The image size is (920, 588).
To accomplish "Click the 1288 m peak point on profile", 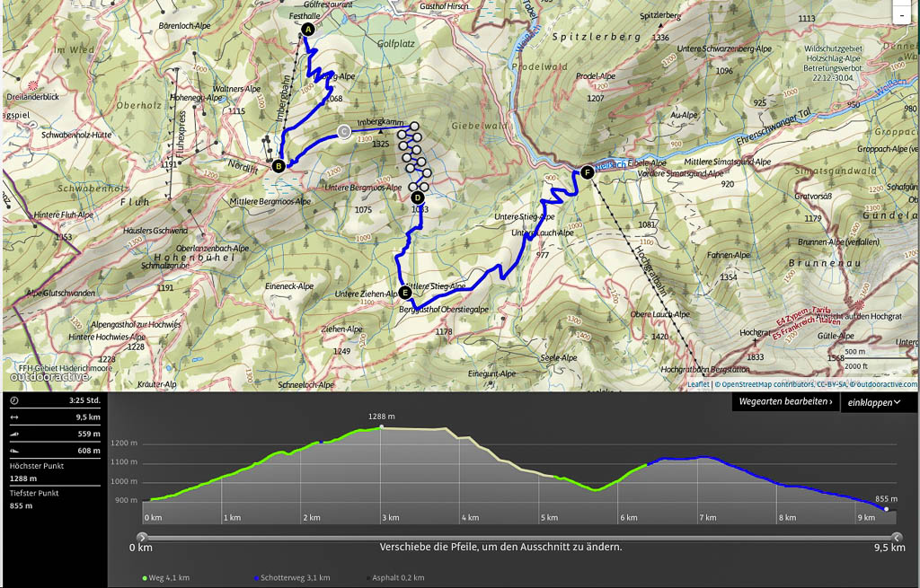I will [x=381, y=427].
